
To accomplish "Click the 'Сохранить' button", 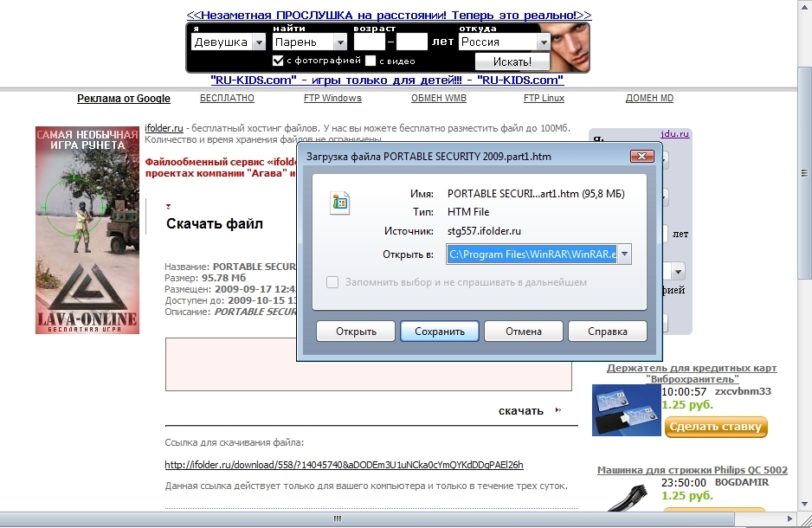I will 440,332.
